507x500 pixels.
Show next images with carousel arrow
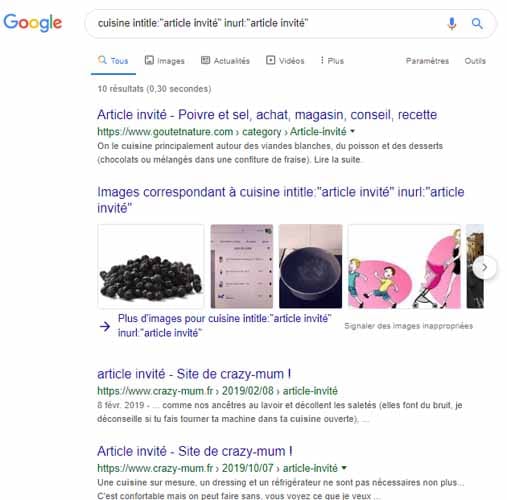(x=484, y=267)
